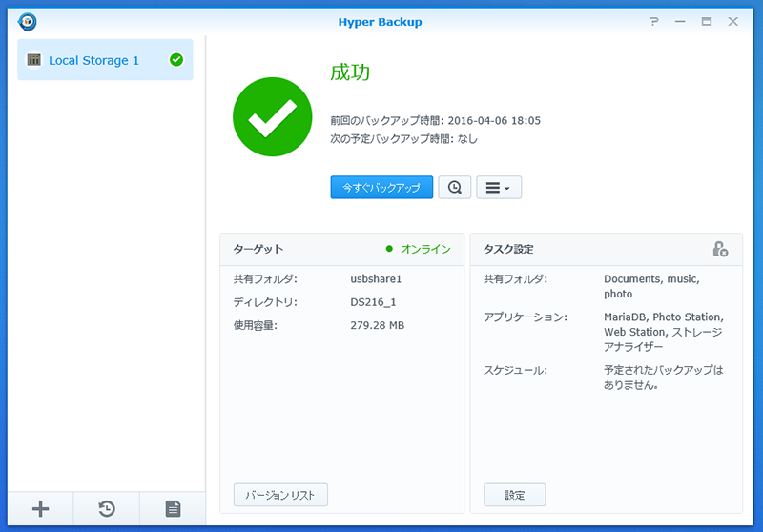Click the DS216_1 directory value
Image resolution: width=763 pixels, height=532 pixels.
coord(373,302)
